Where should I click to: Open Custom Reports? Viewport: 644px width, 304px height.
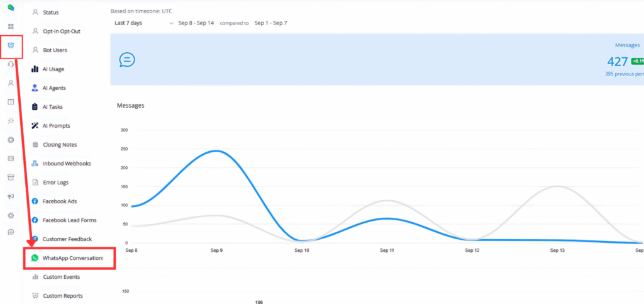[62, 296]
